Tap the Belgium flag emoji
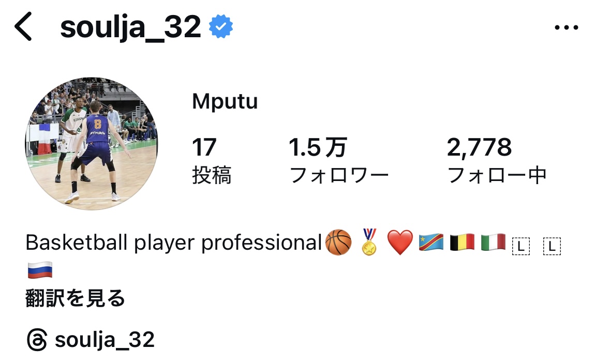The width and height of the screenshot is (610, 364). (x=462, y=242)
